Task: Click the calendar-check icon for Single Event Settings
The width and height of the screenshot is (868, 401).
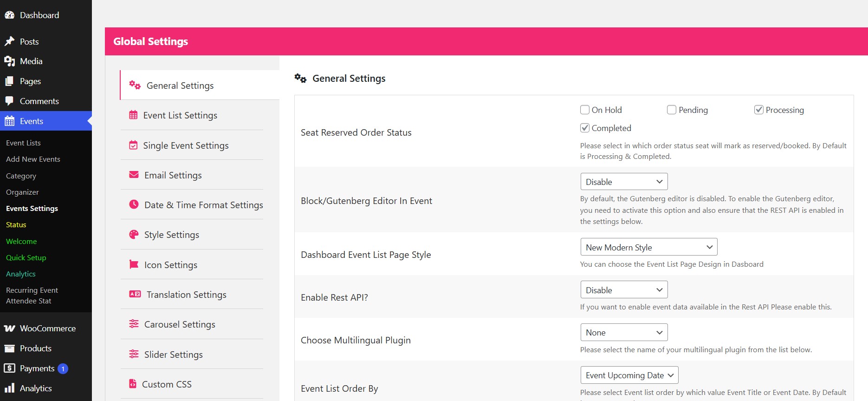Action: coord(133,145)
